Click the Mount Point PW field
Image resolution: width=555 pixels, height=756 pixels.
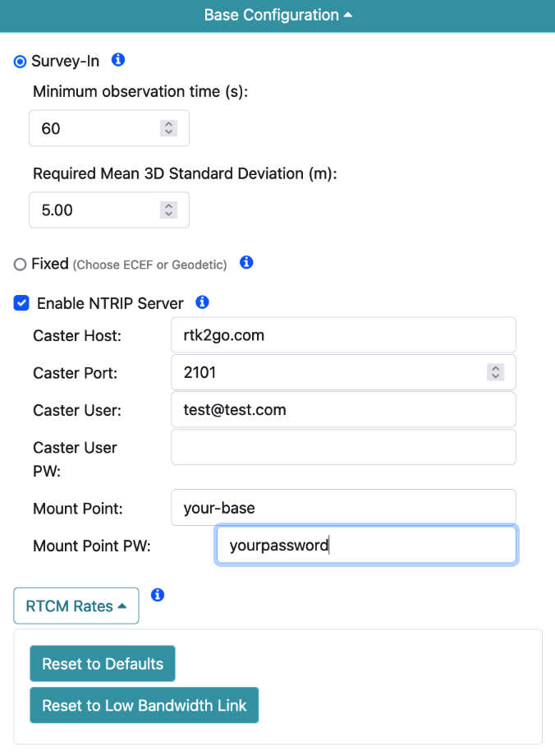[x=365, y=546]
